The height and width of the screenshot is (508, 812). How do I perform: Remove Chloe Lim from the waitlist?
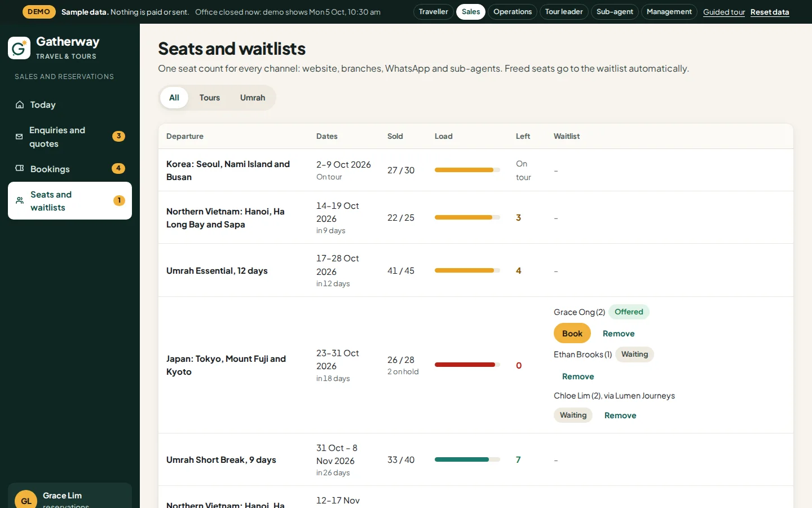coord(620,415)
